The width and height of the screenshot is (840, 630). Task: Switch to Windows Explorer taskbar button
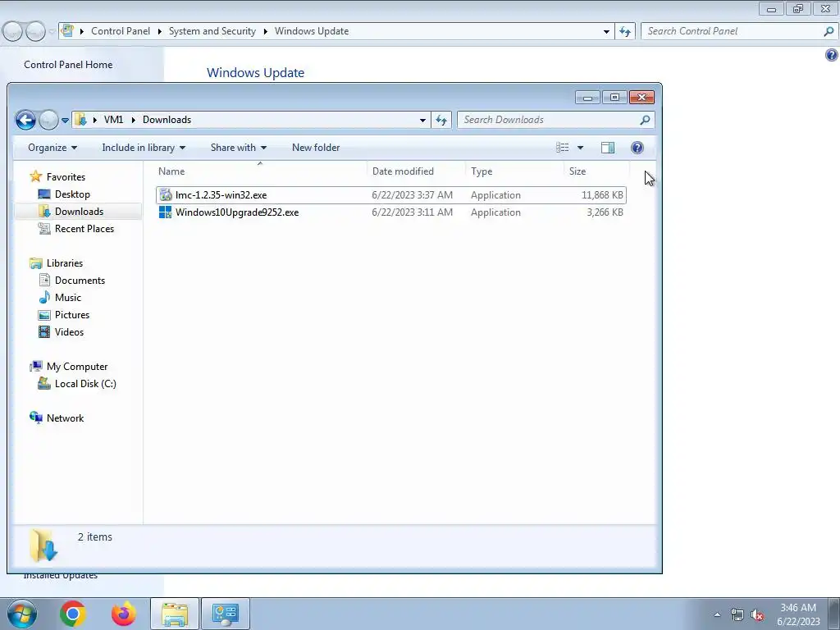(175, 614)
